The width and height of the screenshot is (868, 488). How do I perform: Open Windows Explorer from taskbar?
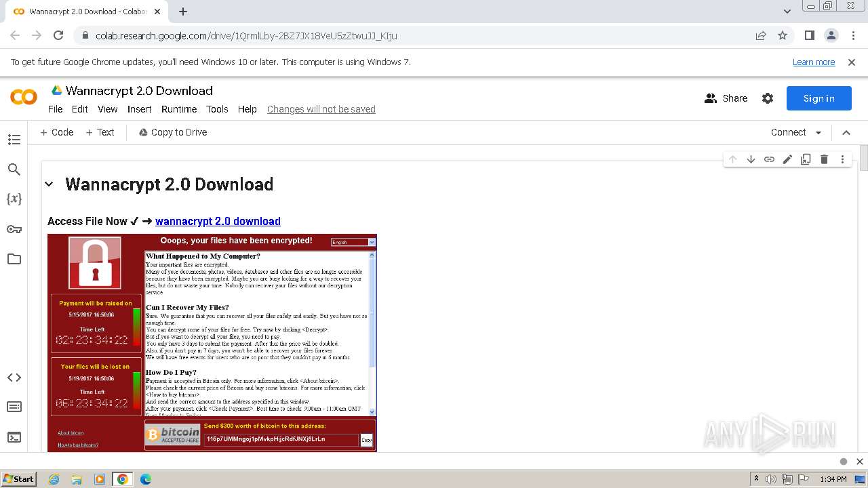tap(77, 479)
